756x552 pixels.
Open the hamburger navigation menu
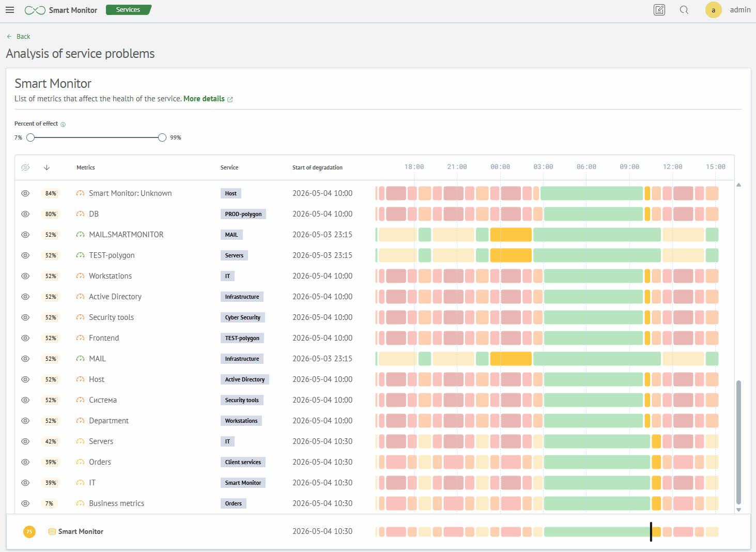[x=10, y=10]
